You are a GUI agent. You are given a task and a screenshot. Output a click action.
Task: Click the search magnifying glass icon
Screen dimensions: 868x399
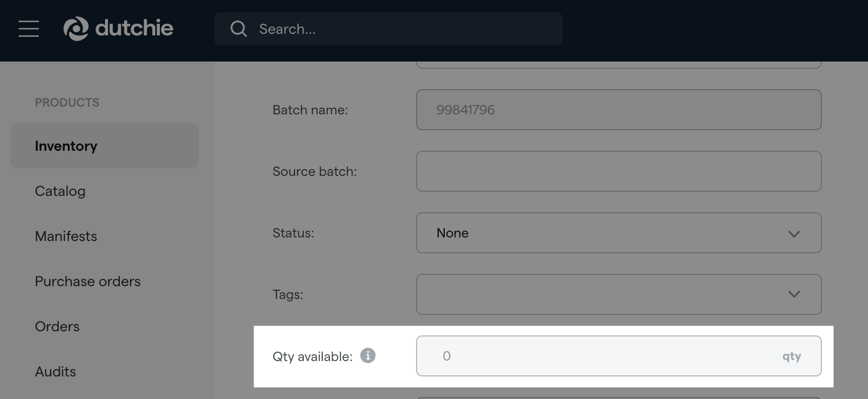pyautogui.click(x=238, y=29)
